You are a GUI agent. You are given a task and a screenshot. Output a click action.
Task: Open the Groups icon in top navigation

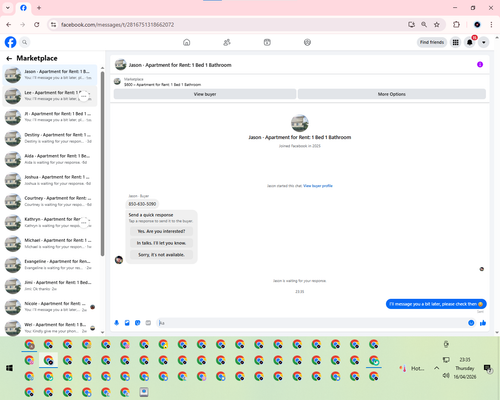307,42
